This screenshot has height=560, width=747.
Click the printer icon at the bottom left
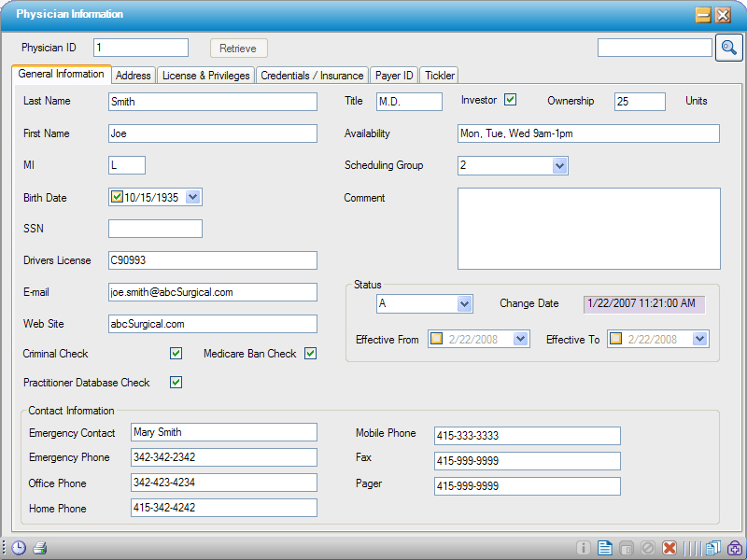tap(39, 548)
